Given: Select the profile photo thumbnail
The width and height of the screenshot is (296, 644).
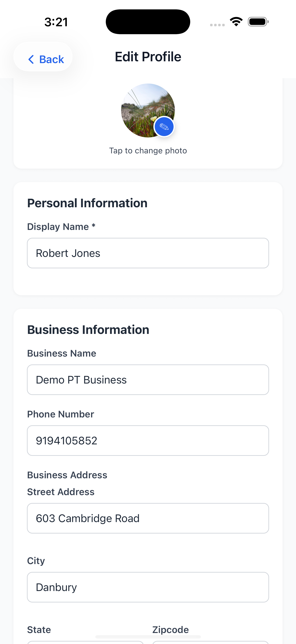Looking at the screenshot, I should coord(148,110).
